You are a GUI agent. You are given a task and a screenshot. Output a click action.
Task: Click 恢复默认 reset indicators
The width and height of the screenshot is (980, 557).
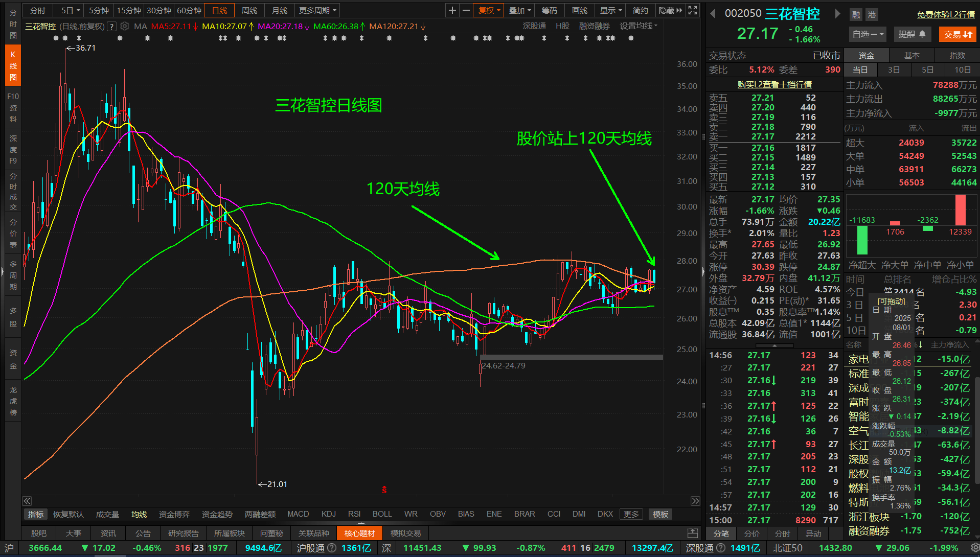pyautogui.click(x=68, y=514)
